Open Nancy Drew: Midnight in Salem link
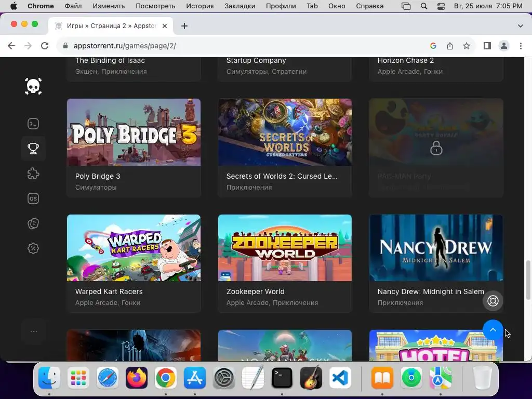This screenshot has height=399, width=532. (431, 291)
